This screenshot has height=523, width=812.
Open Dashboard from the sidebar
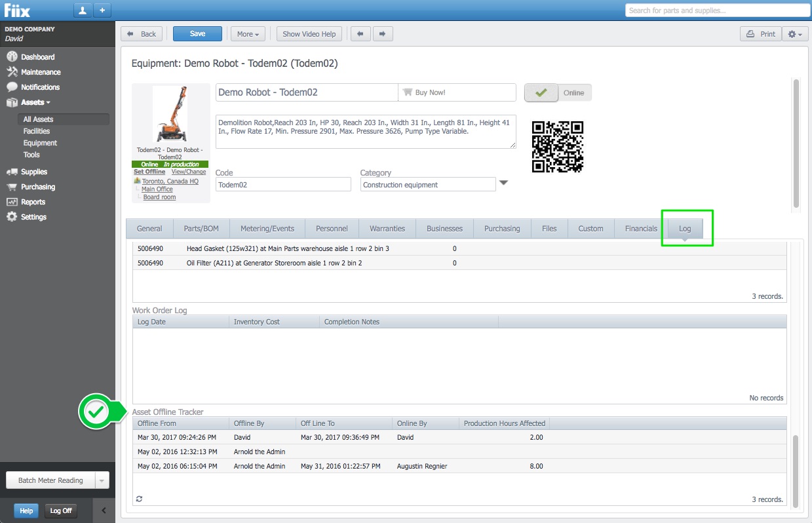click(37, 57)
